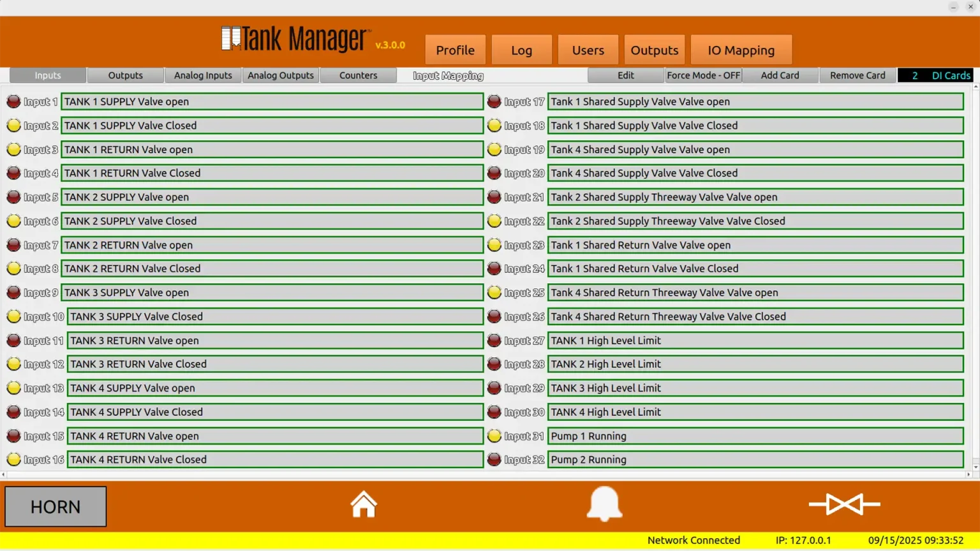Viewport: 980px width, 551px height.
Task: Click the Remove Card button
Action: (857, 75)
